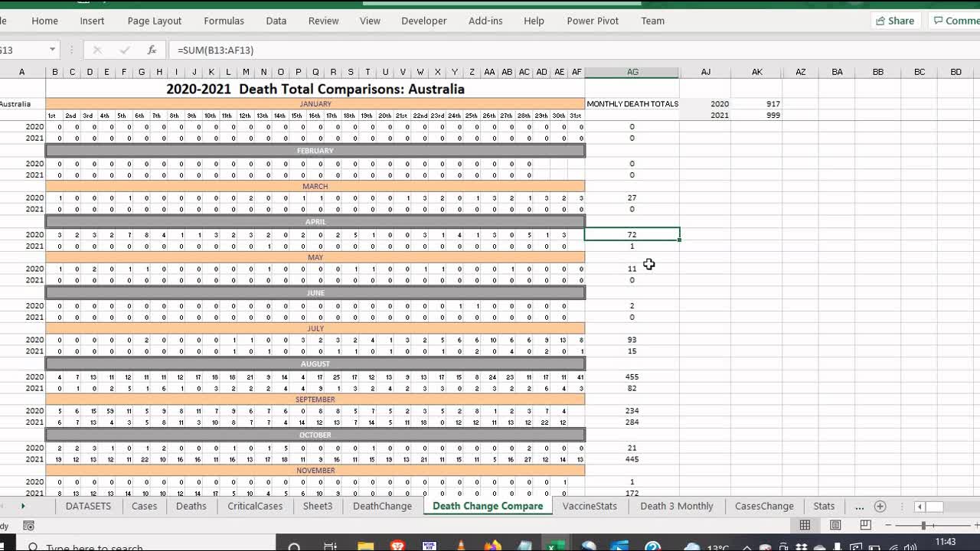Click the macro recording icon in status bar
The height and width of the screenshot is (551, 980).
point(28,526)
